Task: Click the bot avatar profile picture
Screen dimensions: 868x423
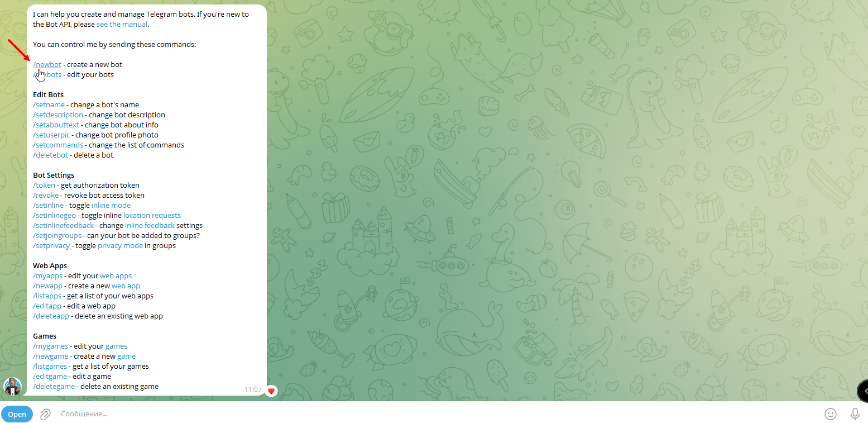Action: click(x=12, y=387)
